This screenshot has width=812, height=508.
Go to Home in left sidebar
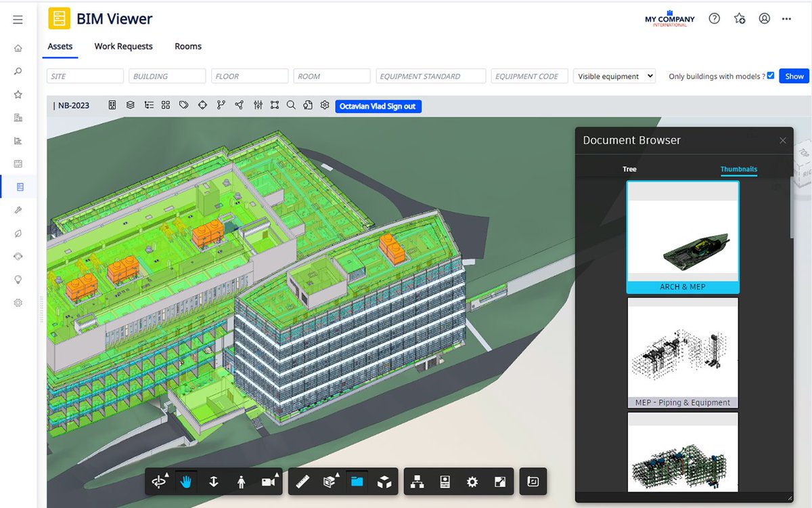[18, 49]
